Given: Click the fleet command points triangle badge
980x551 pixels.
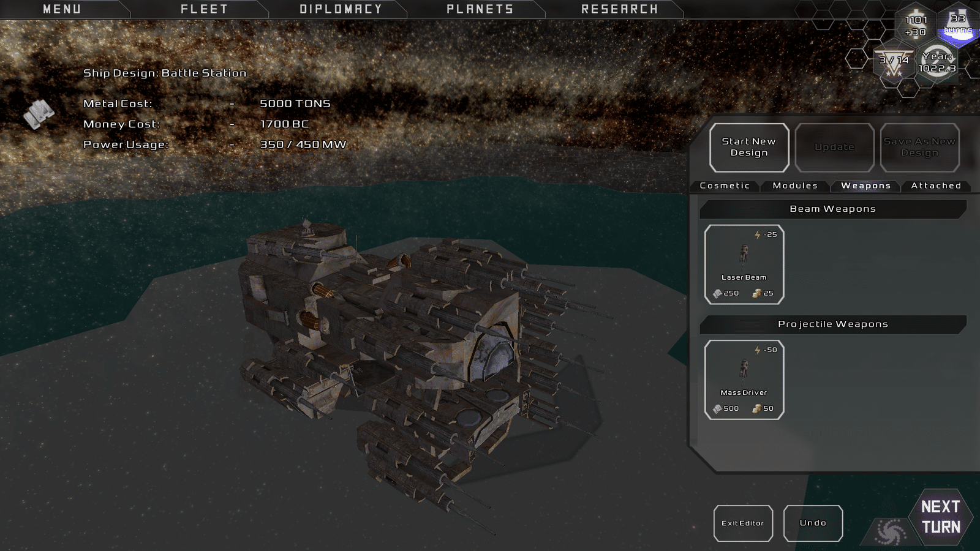Looking at the screenshot, I should click(894, 62).
